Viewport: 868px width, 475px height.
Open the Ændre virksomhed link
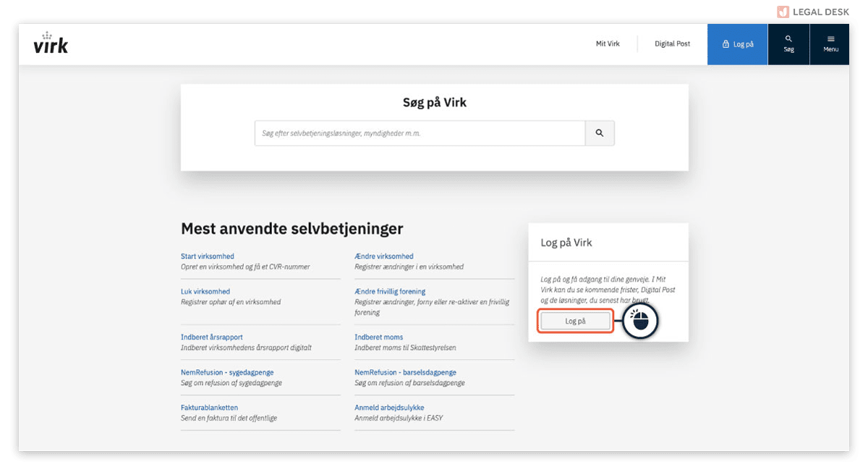384,256
